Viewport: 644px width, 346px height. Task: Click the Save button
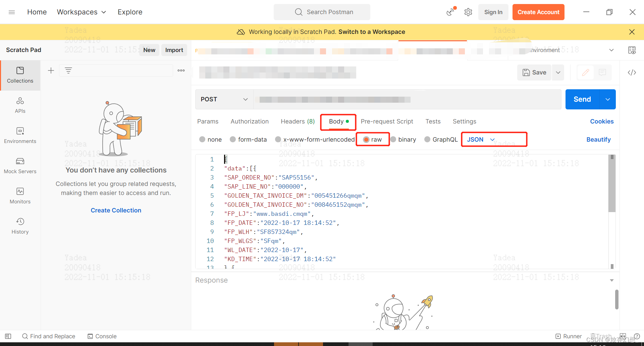pyautogui.click(x=534, y=72)
